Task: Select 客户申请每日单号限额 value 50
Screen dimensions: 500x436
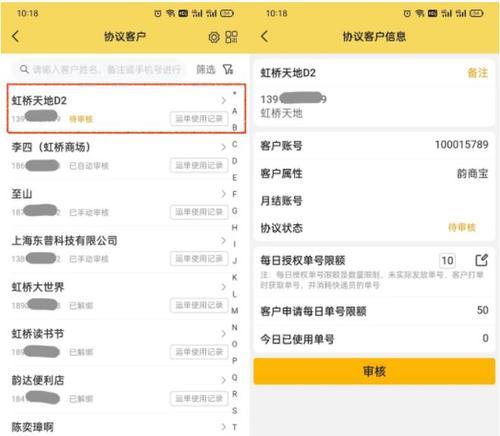Action: 482,310
